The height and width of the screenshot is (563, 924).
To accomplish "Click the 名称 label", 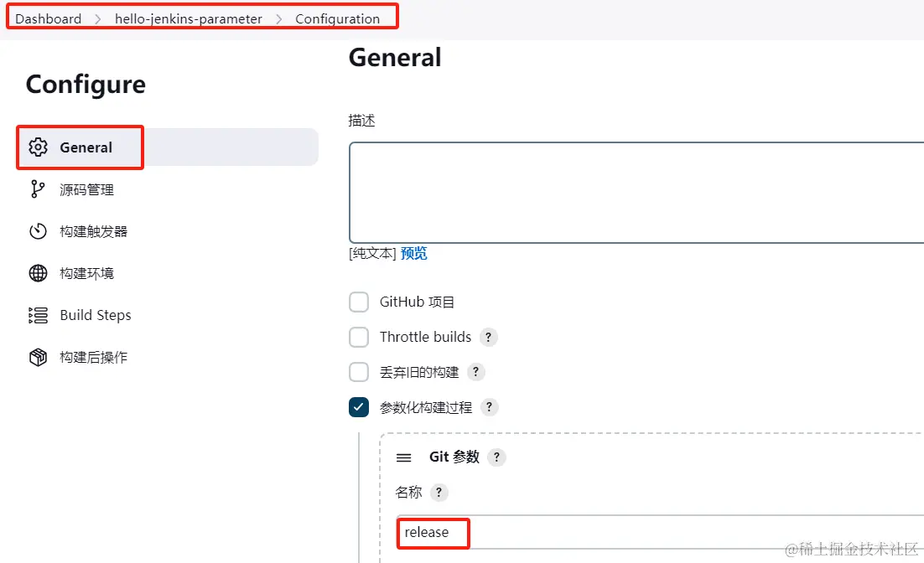I will point(409,493).
